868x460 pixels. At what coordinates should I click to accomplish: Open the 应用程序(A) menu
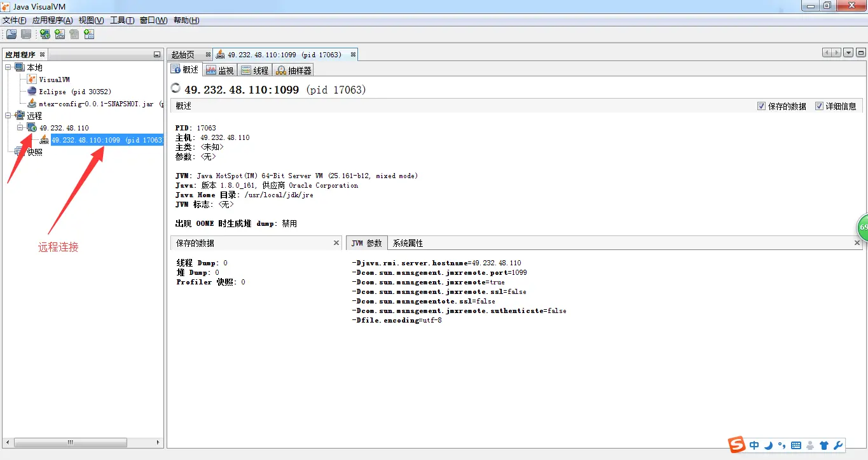pos(52,20)
